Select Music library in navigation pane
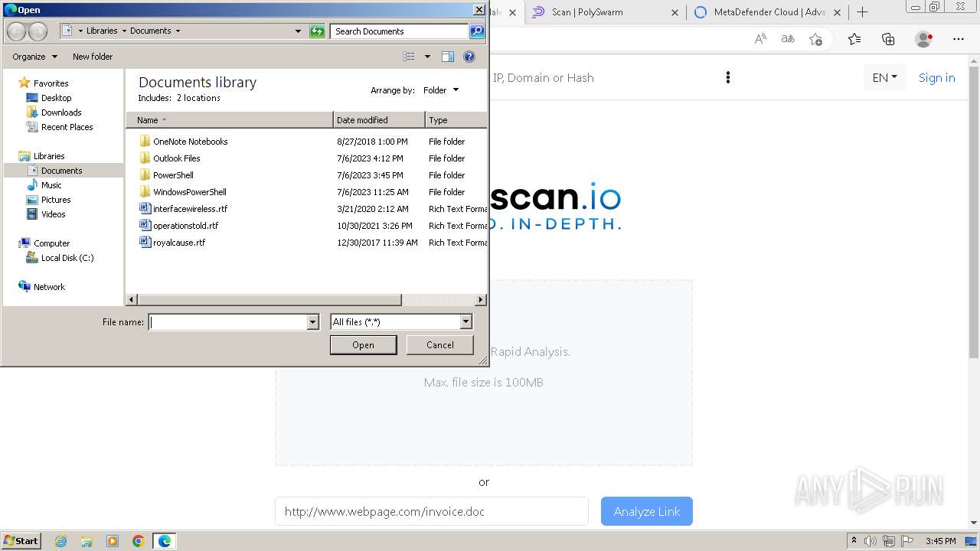Screen dimensions: 980x551 [51, 185]
